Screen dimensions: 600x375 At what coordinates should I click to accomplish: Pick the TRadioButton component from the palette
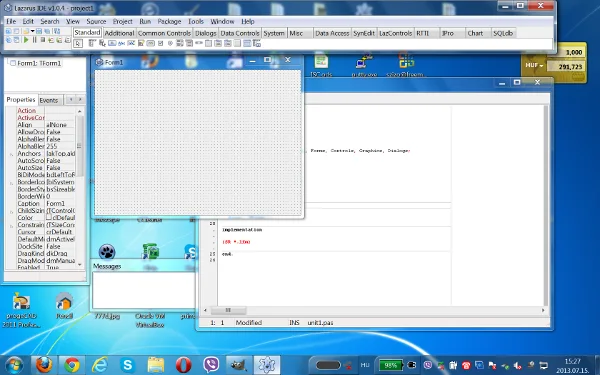tap(170, 43)
